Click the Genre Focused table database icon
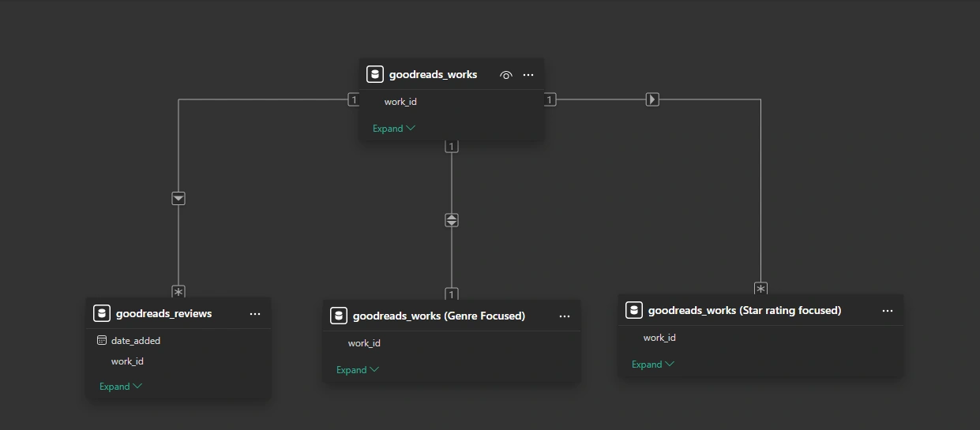The height and width of the screenshot is (430, 980). [339, 316]
